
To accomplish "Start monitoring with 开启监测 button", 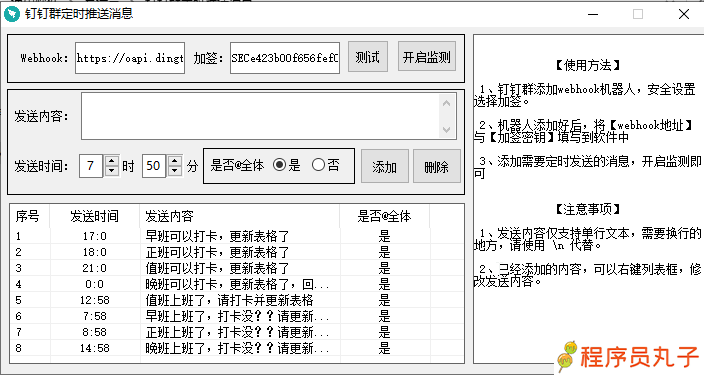I will tap(427, 57).
